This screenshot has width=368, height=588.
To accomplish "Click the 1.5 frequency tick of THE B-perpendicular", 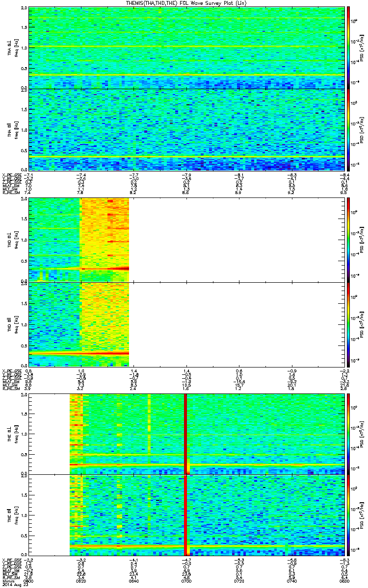I will tap(25, 414).
